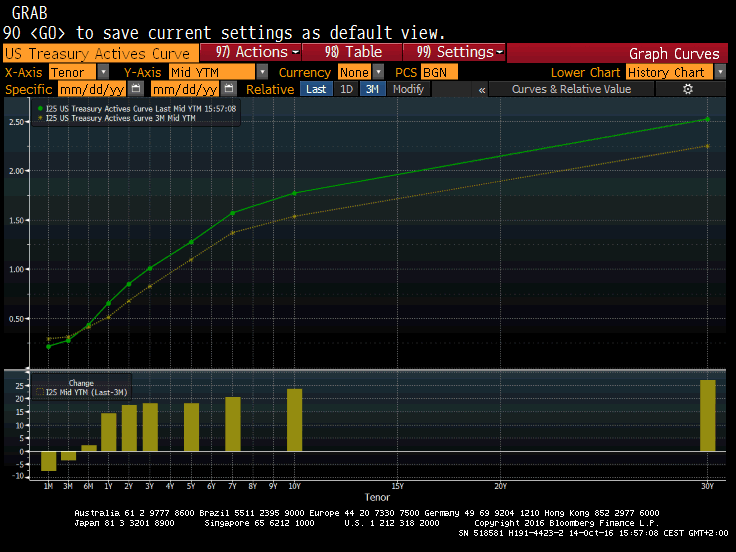Image resolution: width=736 pixels, height=552 pixels.
Task: Click the None currency field
Action: (x=354, y=72)
